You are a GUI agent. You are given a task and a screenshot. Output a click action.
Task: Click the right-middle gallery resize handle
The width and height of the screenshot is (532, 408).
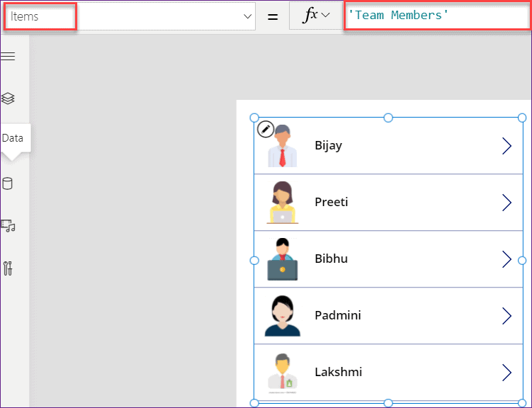pos(522,260)
